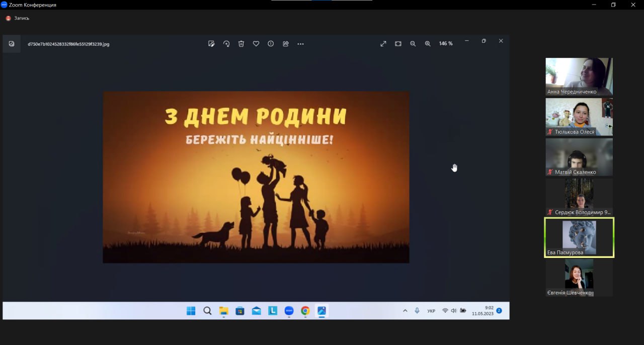Switch the УКР keyboard language indicator
The height and width of the screenshot is (345, 644).
tap(431, 311)
